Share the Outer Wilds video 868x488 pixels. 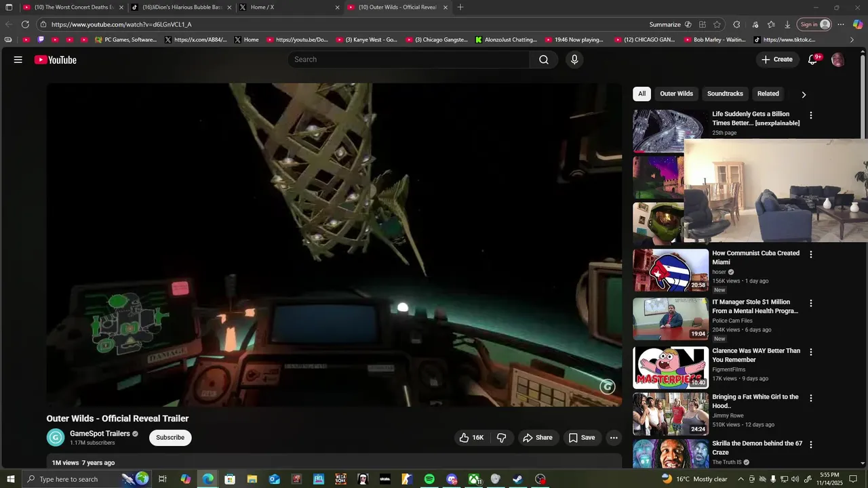pos(537,438)
